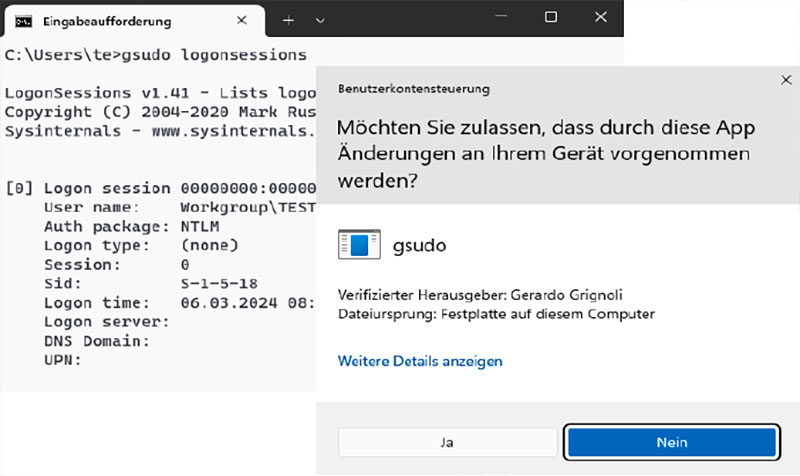Minimize the terminal window

(x=501, y=17)
